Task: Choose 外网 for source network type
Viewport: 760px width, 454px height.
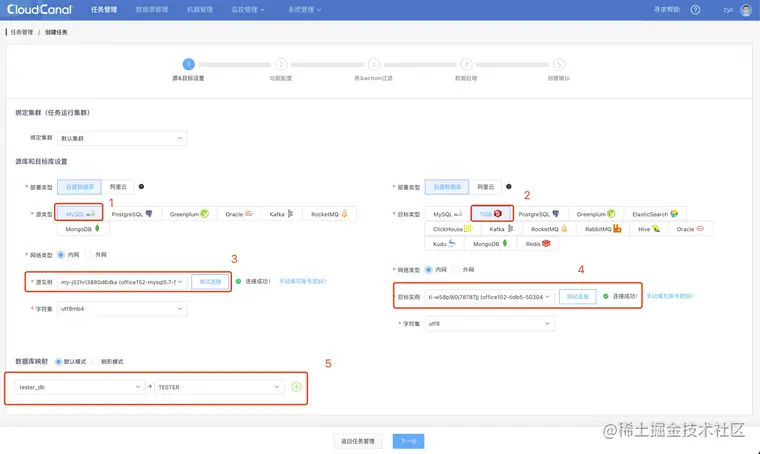Action: [89, 254]
